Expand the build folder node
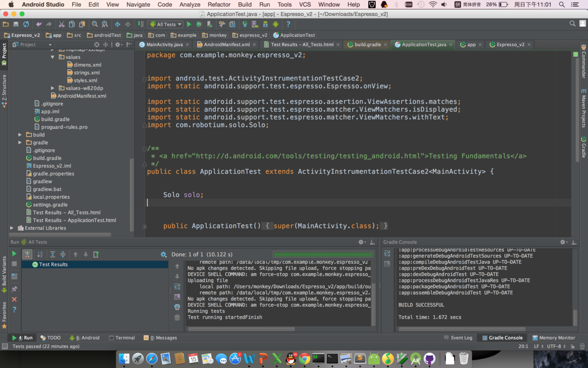 pos(20,135)
